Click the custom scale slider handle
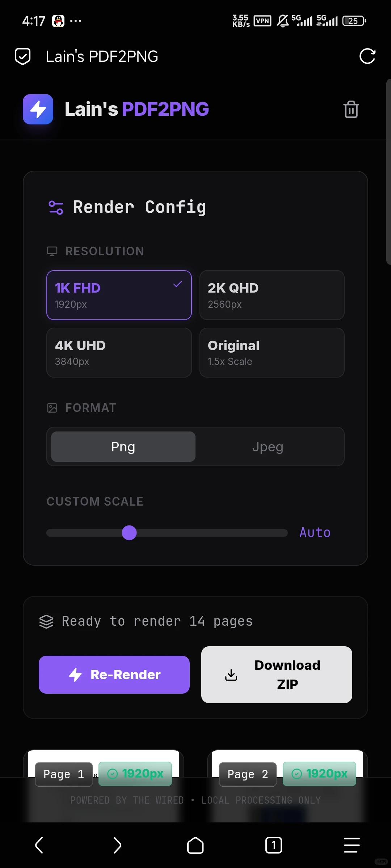Image resolution: width=391 pixels, height=868 pixels. click(x=129, y=533)
